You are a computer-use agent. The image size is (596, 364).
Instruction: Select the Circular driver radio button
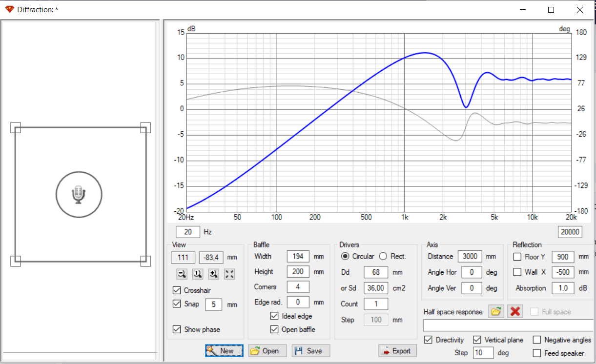pyautogui.click(x=345, y=256)
